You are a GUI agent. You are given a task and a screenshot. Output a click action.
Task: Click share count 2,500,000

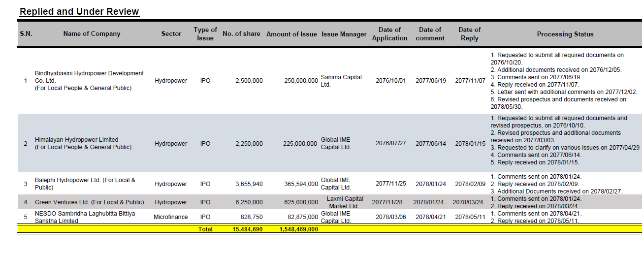point(249,81)
